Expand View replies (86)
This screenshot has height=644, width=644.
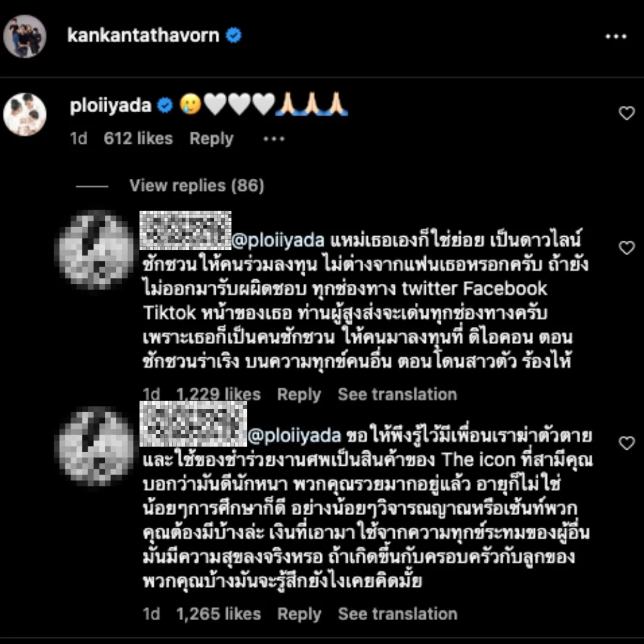point(197,185)
